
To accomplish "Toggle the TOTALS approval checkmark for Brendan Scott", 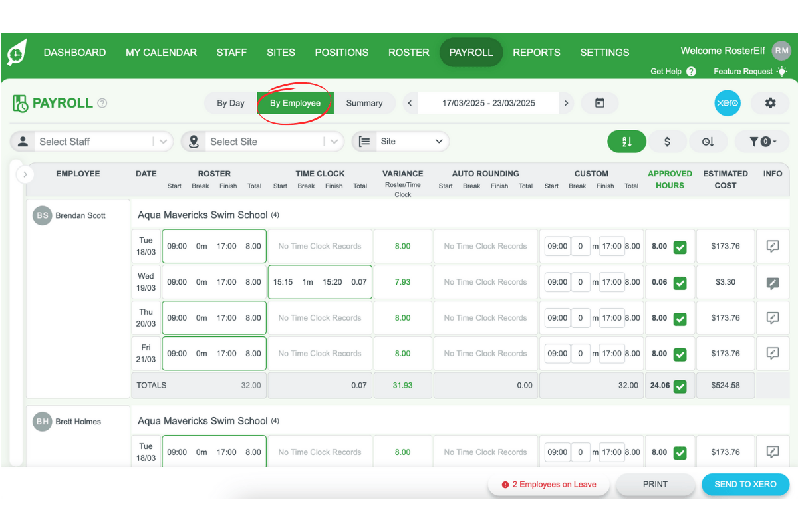I will 680,385.
